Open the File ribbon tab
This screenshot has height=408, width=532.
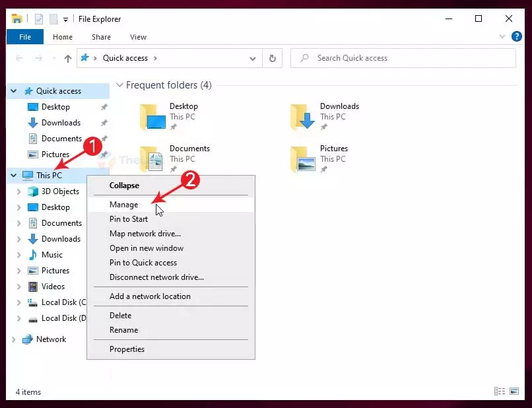(25, 37)
